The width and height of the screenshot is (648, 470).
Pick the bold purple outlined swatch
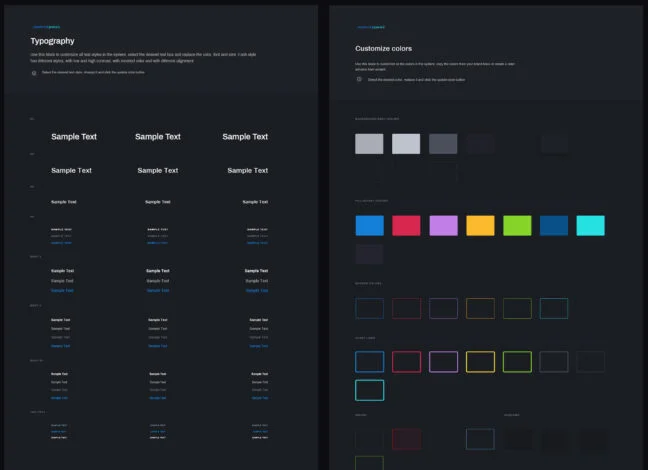point(443,362)
